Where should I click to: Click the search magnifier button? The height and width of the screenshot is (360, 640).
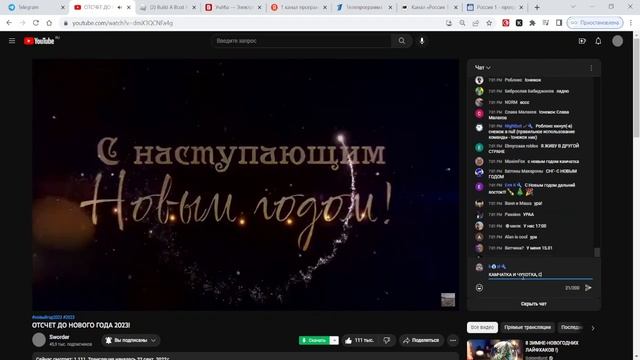click(402, 41)
